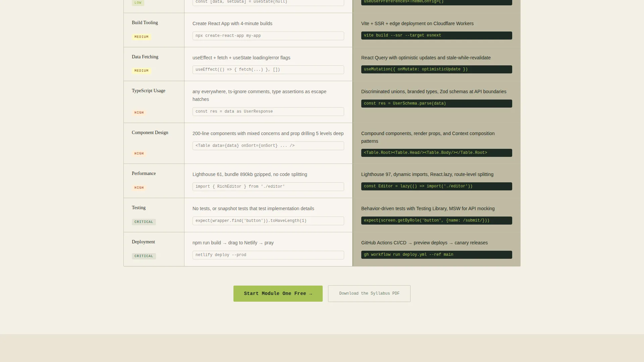644x362 pixels.
Task: Click the gh workflow run deploy.yml snippet
Action: 436,255
